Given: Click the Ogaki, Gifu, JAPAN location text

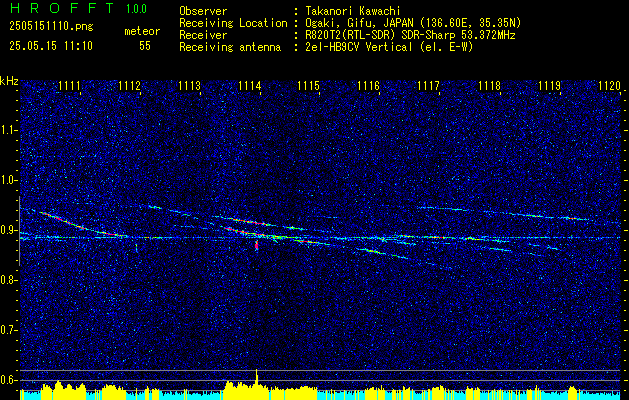Looking at the screenshot, I should tap(413, 23).
